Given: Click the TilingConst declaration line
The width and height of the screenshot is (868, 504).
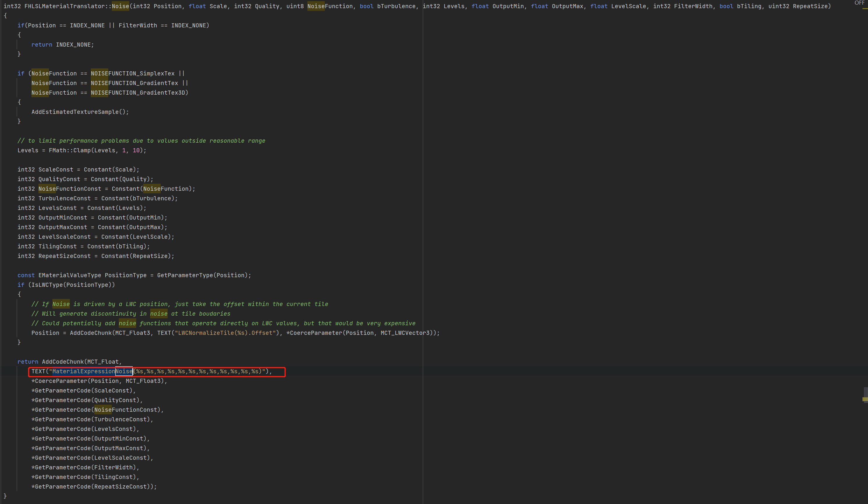Looking at the screenshot, I should [83, 246].
